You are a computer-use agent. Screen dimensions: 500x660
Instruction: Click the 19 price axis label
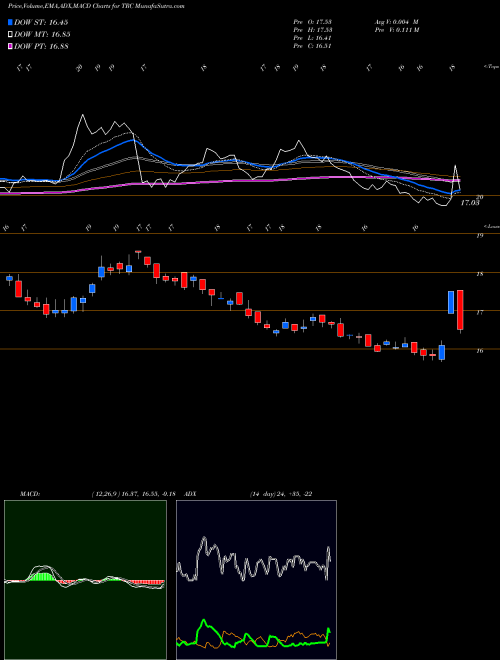[479, 236]
